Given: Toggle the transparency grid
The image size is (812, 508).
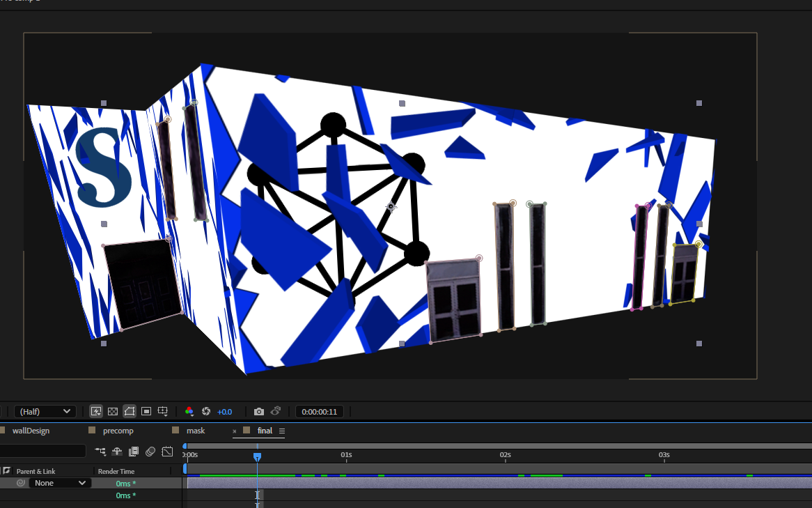Looking at the screenshot, I should [112, 411].
